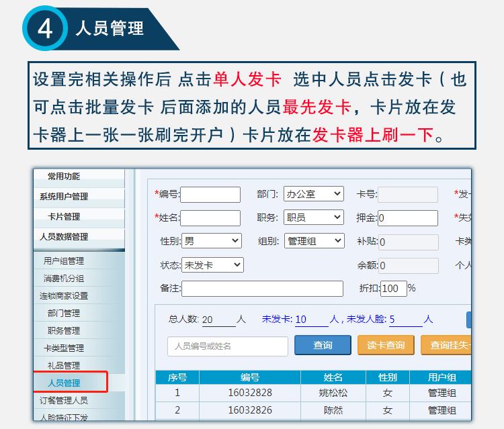Open 卡片管理 menu section
The height and width of the screenshot is (429, 504).
(64, 216)
